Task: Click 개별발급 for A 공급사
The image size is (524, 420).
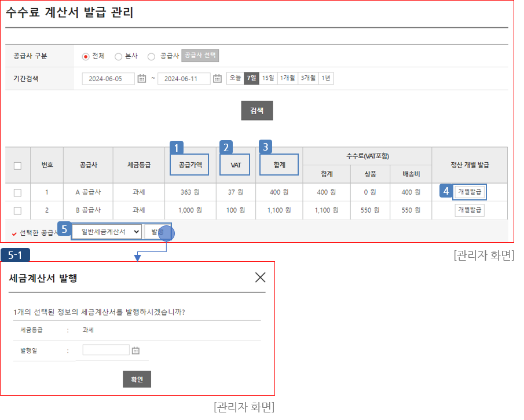Action: point(469,192)
